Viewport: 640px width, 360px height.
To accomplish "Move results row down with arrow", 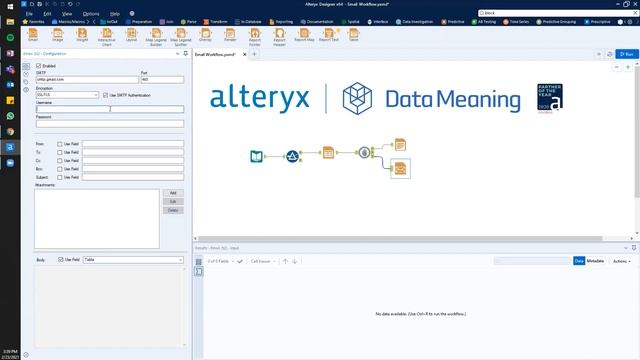I will (295, 261).
